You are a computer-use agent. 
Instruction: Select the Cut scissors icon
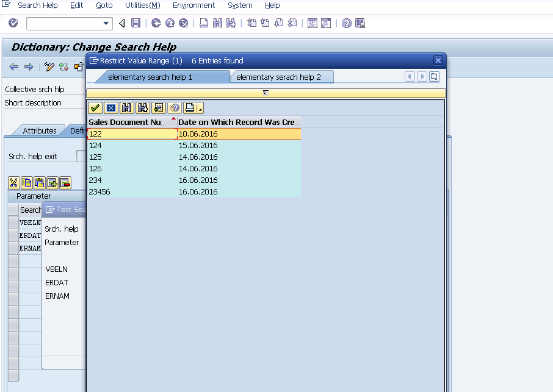13,183
